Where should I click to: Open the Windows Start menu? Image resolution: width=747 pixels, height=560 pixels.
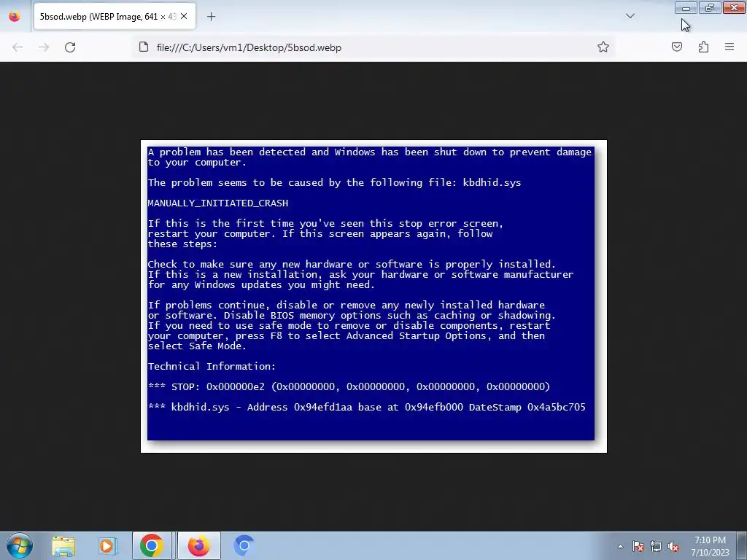[20, 545]
